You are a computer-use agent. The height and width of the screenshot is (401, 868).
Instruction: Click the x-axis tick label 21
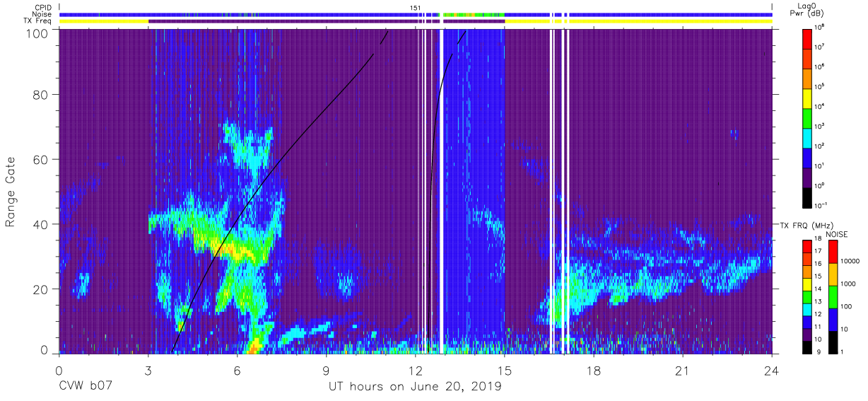click(683, 371)
